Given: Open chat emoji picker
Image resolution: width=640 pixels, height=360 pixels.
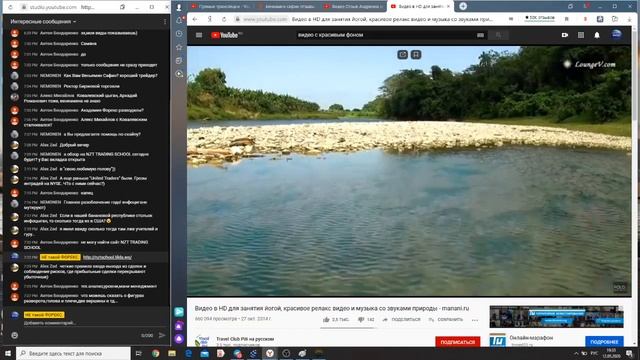Looking at the screenshot, I should click(15, 335).
